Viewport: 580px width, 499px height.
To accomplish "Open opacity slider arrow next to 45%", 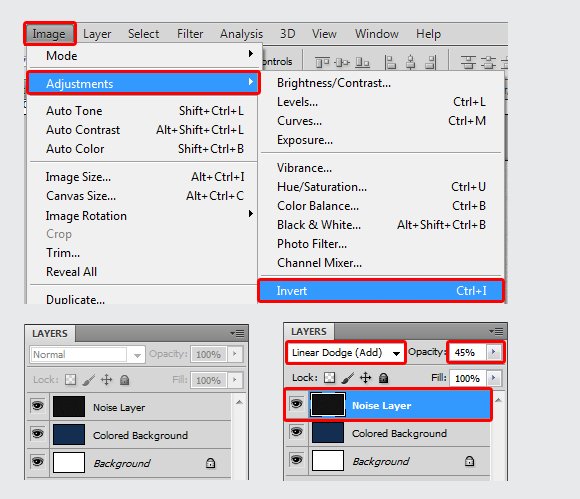I will [x=493, y=352].
